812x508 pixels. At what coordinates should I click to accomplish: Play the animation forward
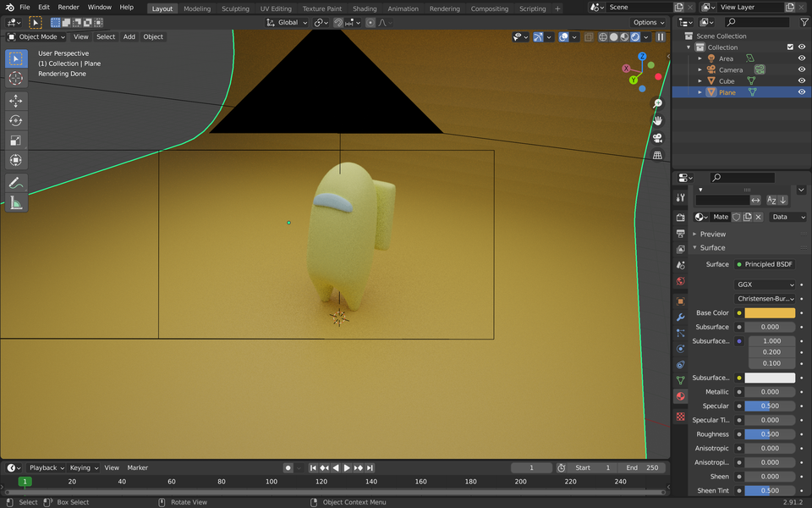347,467
